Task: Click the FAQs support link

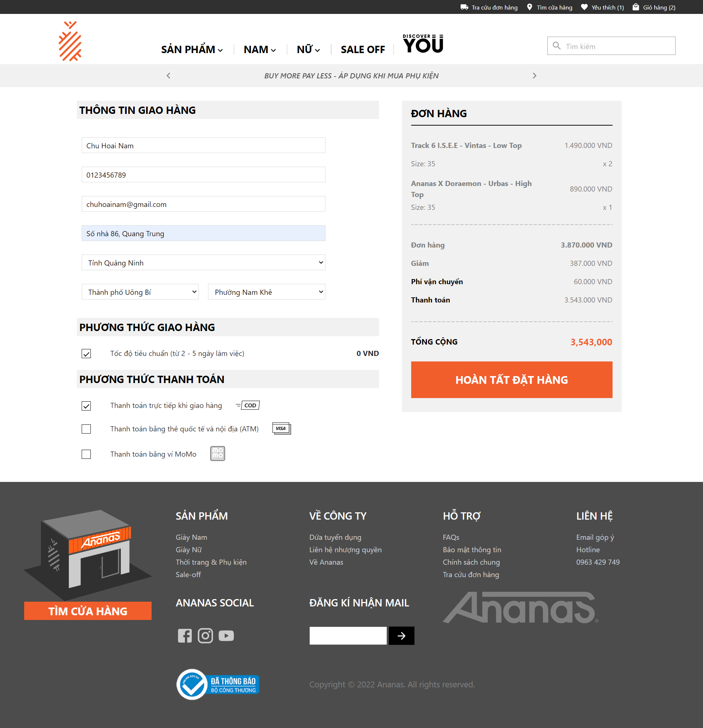Action: click(450, 537)
